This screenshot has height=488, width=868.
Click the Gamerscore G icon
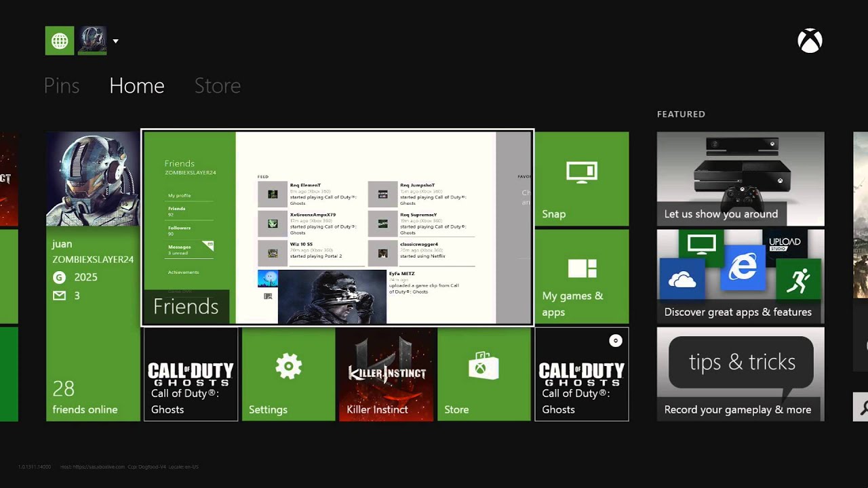point(60,277)
